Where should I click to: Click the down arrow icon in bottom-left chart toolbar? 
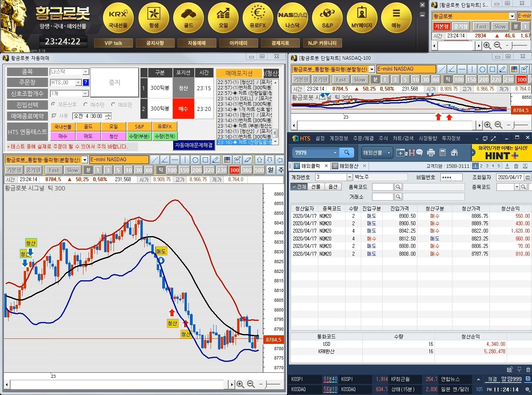pyautogui.click(x=270, y=160)
